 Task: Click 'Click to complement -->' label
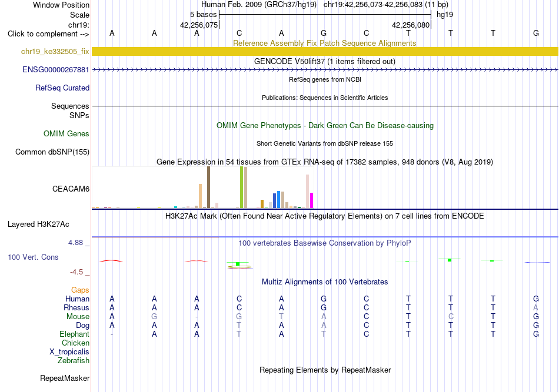48,34
